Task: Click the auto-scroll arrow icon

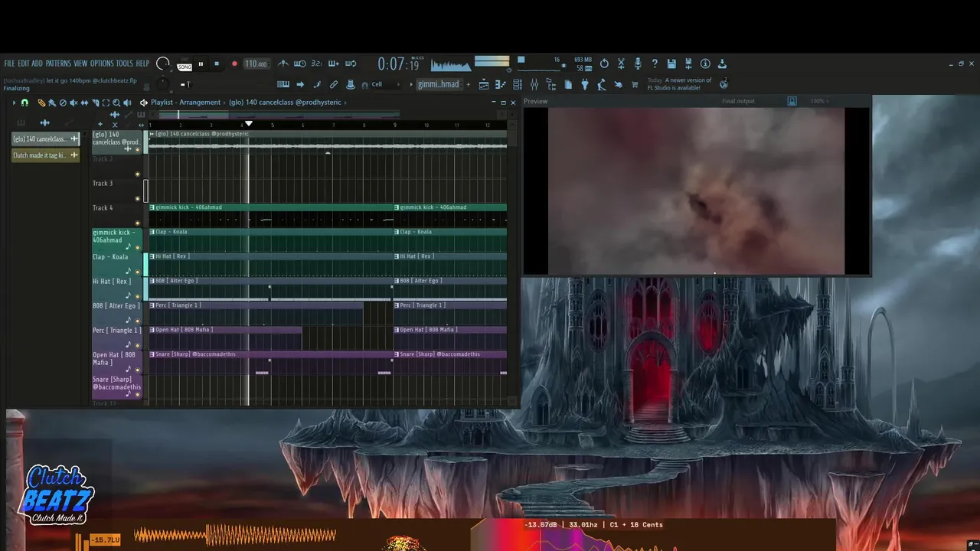Action: coord(300,84)
